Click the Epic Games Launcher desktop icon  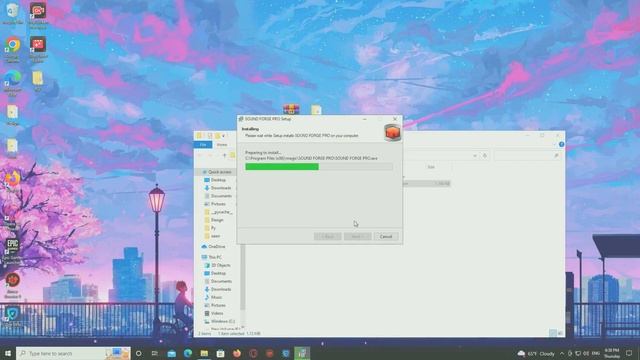click(12, 251)
